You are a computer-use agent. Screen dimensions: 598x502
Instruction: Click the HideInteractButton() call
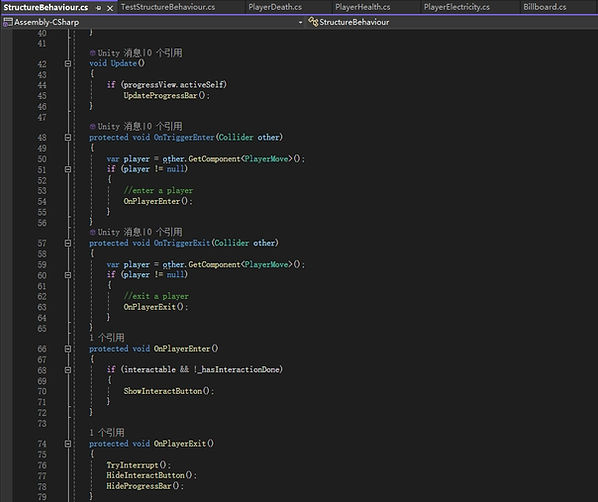tap(151, 475)
